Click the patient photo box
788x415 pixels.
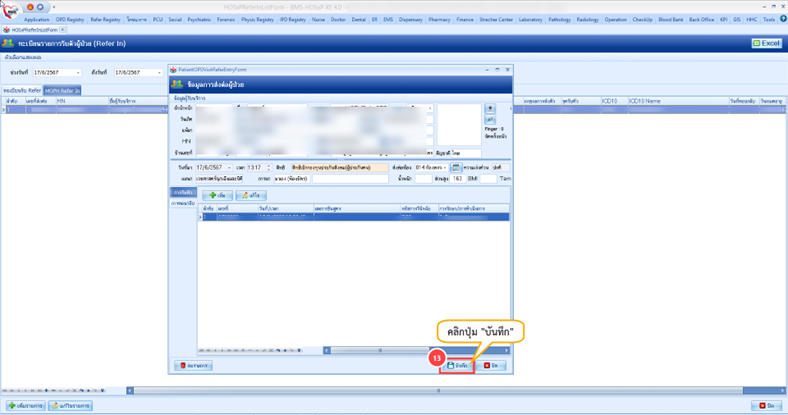coord(459,125)
